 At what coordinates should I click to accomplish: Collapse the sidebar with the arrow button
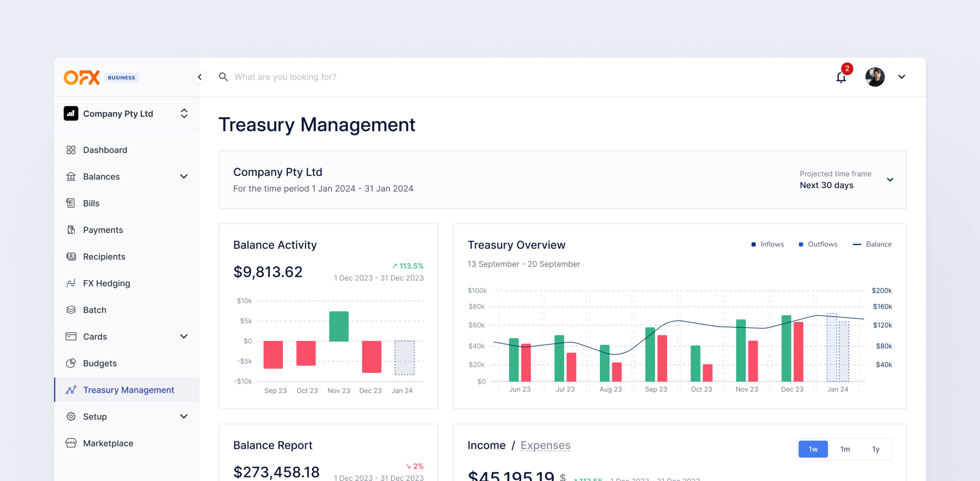point(199,77)
